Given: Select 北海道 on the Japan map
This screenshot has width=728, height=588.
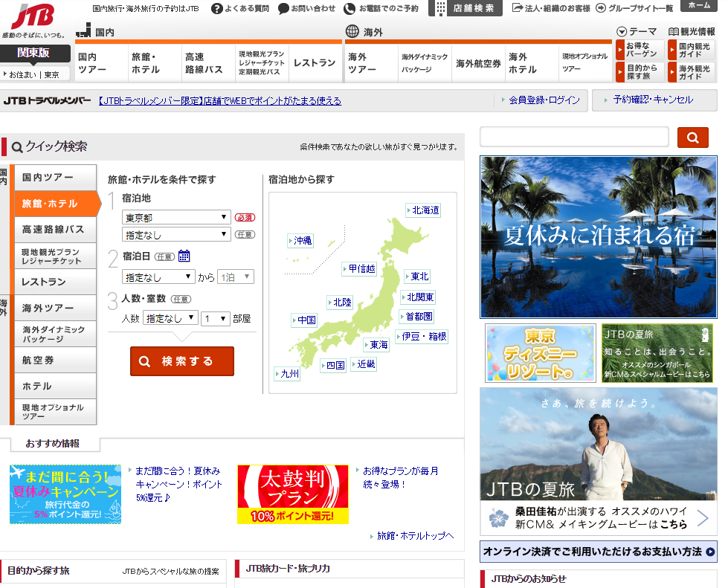Looking at the screenshot, I should point(422,210).
